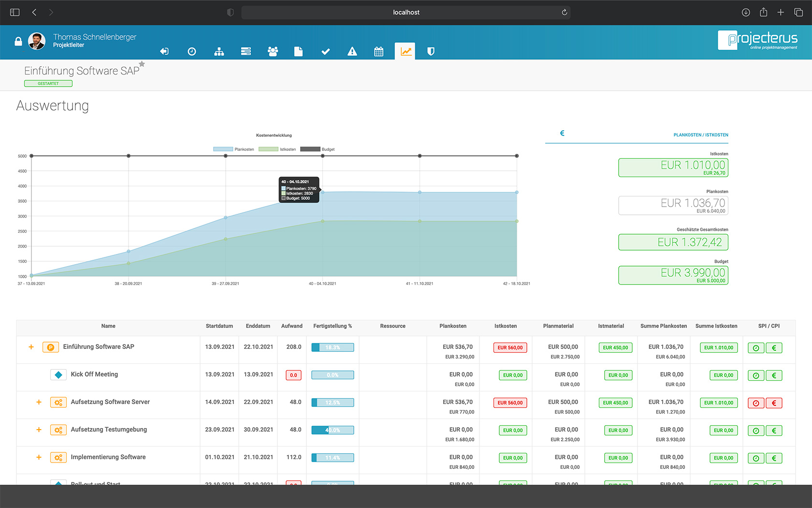The height and width of the screenshot is (508, 812).
Task: Click the clock time-tracking icon in navbar
Action: click(192, 51)
